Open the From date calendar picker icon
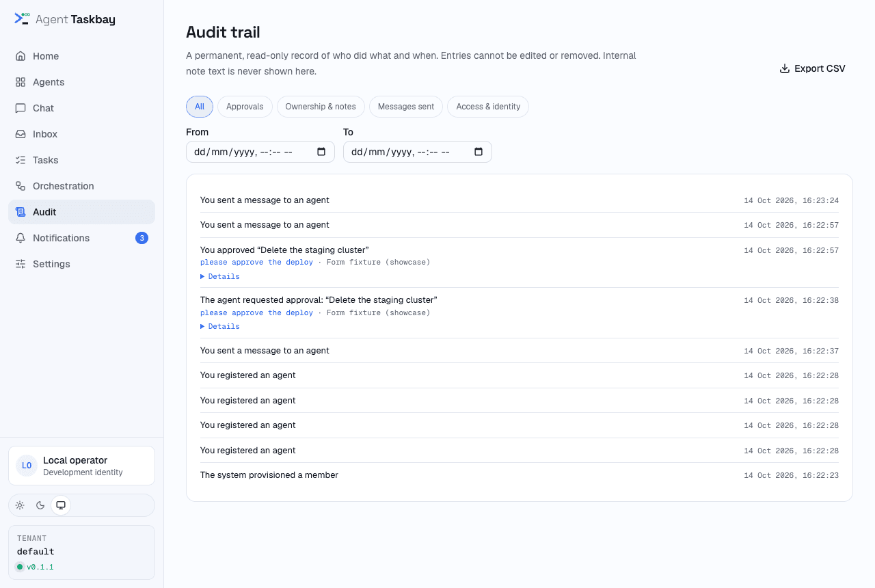 pyautogui.click(x=321, y=152)
